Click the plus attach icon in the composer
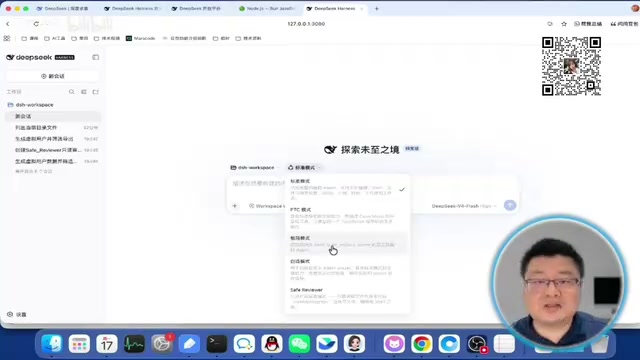 (x=235, y=206)
